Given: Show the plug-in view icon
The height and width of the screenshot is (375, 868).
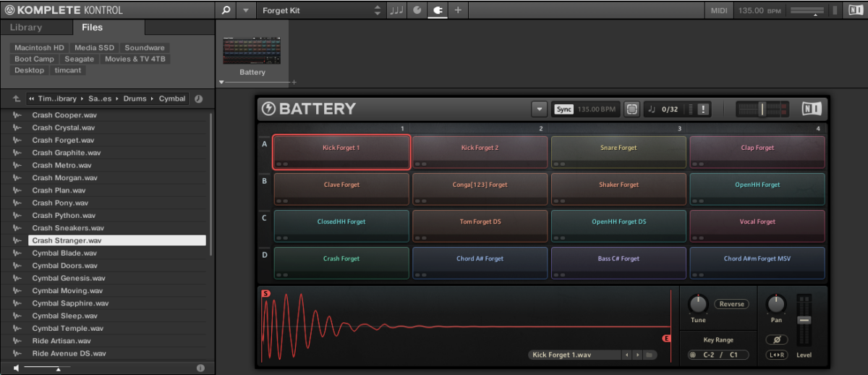Looking at the screenshot, I should [438, 10].
